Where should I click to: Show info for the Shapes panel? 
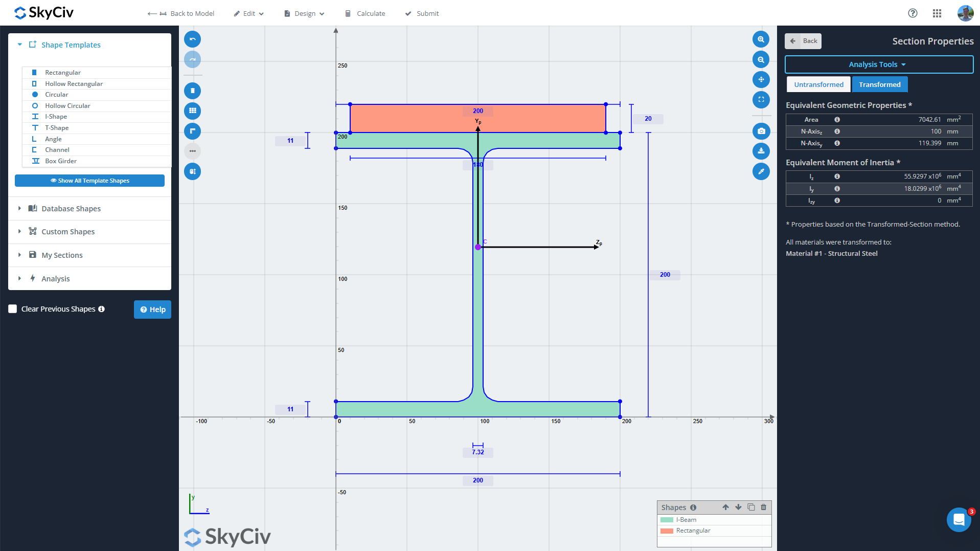693,508
